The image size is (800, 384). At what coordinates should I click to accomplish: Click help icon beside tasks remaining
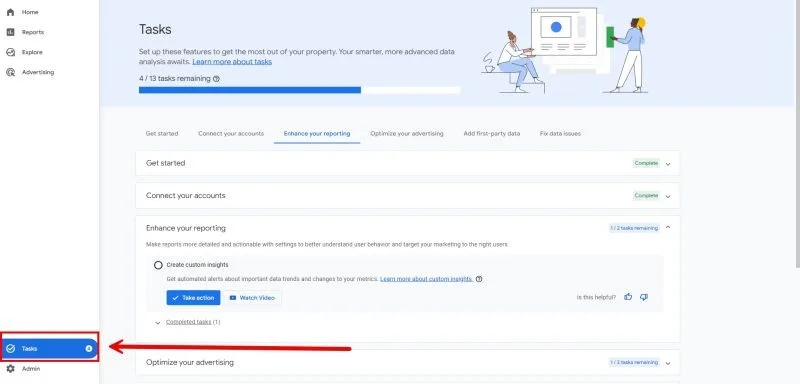[x=216, y=79]
